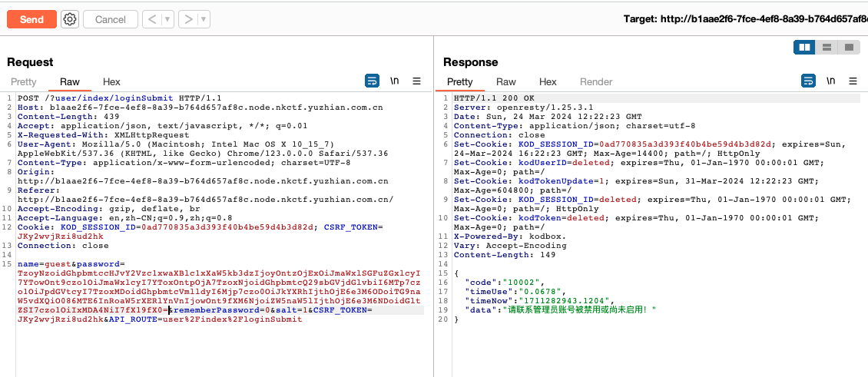Toggle line wrap in the Response viewer
This screenshot has width=868, height=377.
point(808,81)
